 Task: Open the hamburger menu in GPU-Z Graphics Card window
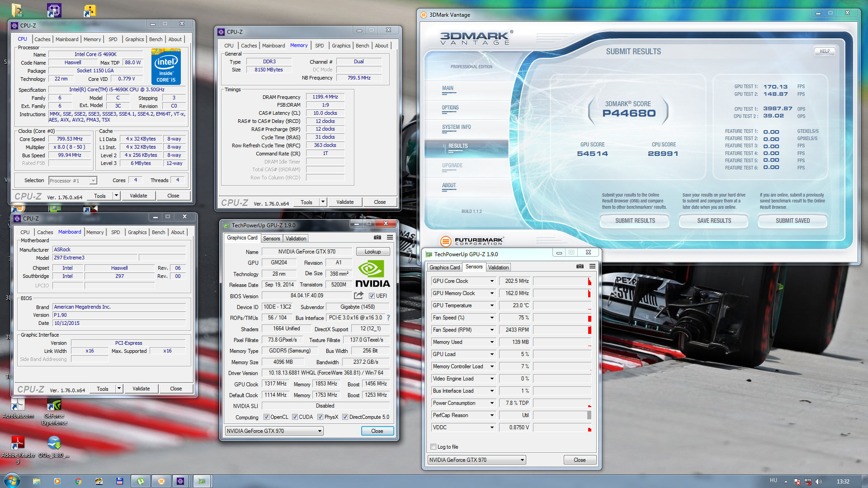[x=390, y=237]
